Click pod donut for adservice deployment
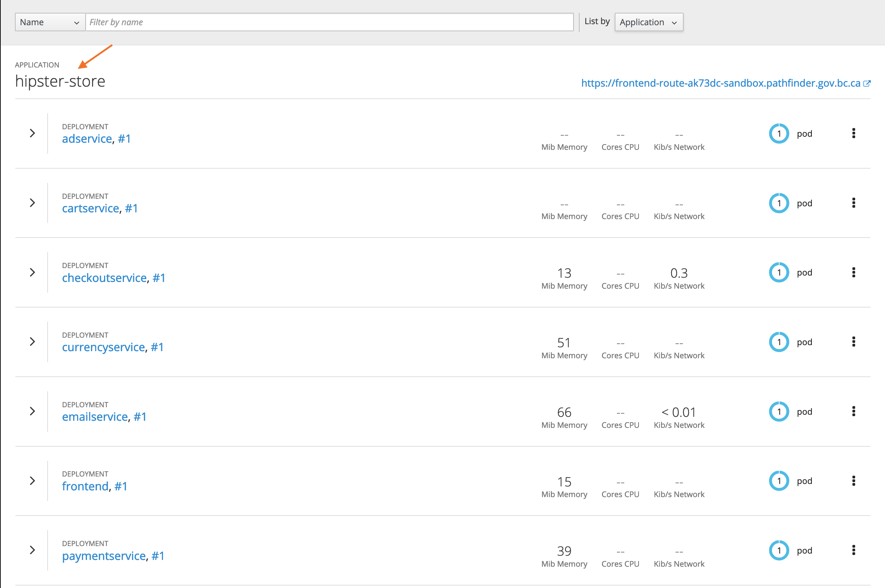The image size is (885, 588). tap(779, 134)
